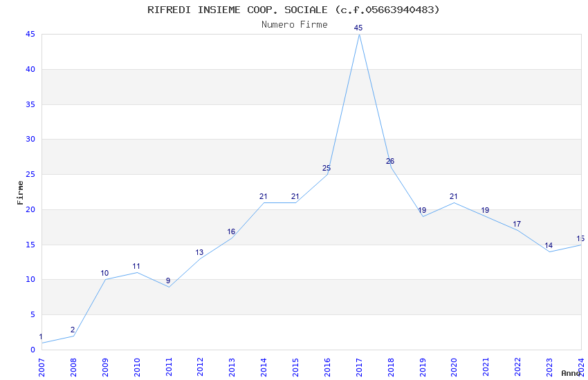
Task: Click the Anno x-axis title
Action: point(571,373)
